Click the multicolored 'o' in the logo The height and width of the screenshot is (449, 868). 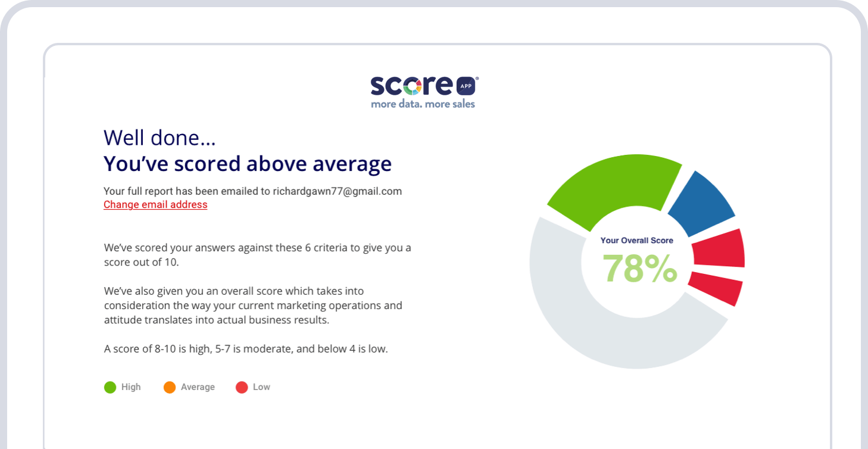click(412, 86)
